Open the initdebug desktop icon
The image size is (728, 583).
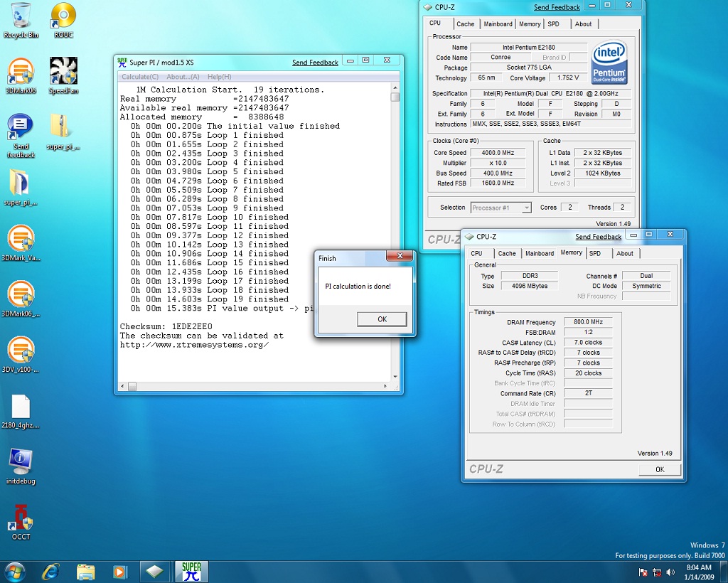[21, 466]
